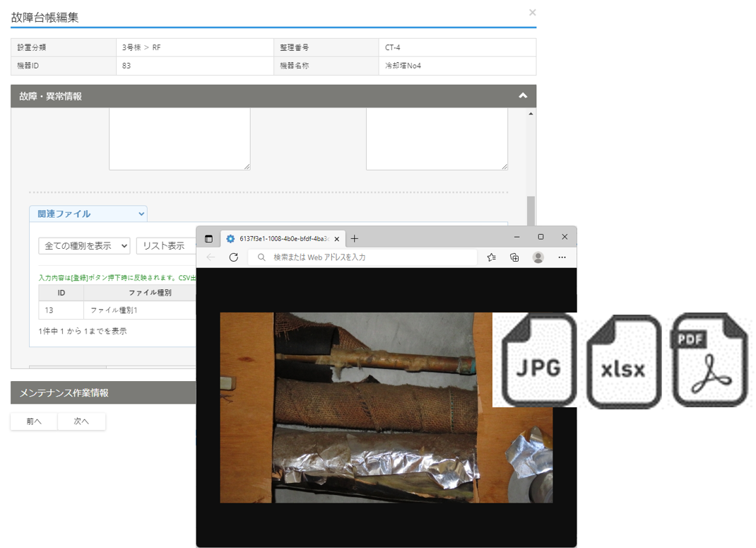Open the browser's three-dot settings menu

pos(562,257)
